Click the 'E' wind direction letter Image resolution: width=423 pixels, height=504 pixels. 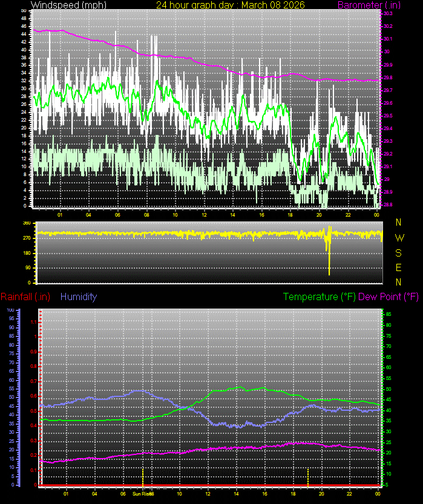coord(399,267)
